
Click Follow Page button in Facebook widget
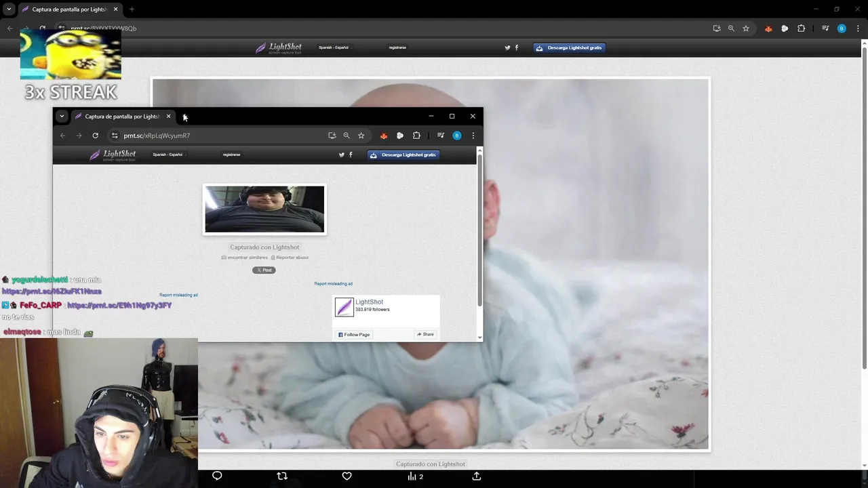tap(353, 335)
